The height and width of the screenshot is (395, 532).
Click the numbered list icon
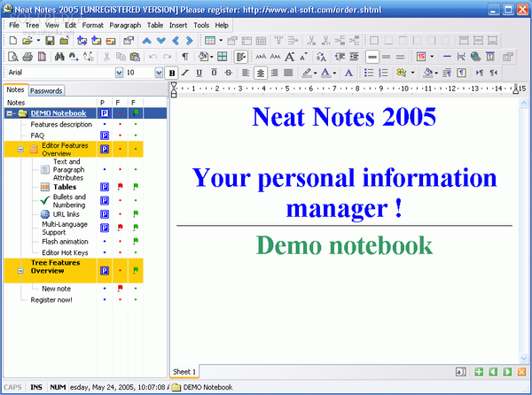pos(383,73)
